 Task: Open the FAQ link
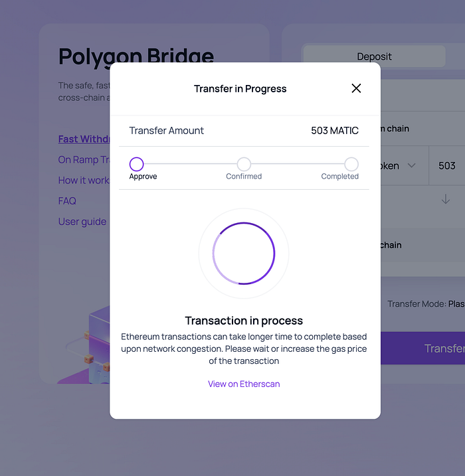coord(67,201)
